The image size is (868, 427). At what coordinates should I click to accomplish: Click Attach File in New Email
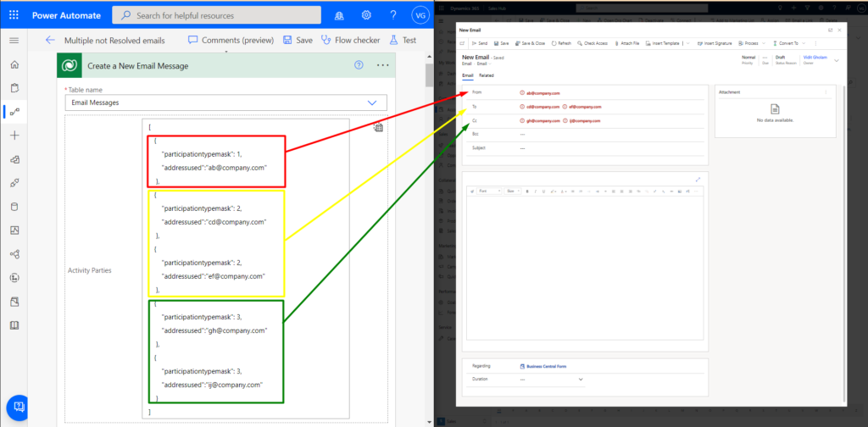[626, 42]
